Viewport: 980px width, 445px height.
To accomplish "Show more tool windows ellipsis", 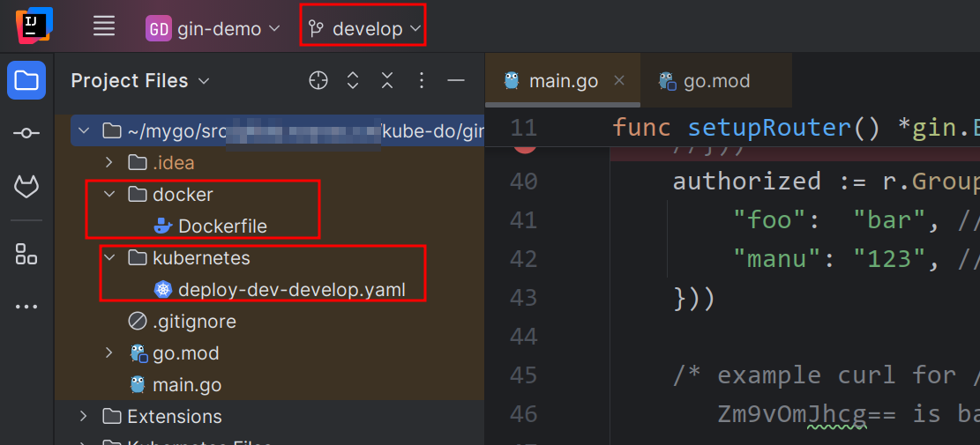I will [x=26, y=308].
